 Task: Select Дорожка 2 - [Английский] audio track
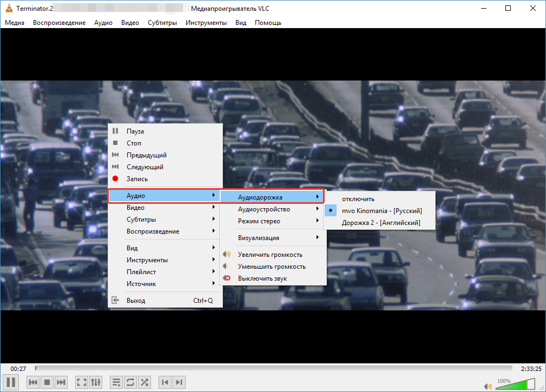[x=380, y=223]
